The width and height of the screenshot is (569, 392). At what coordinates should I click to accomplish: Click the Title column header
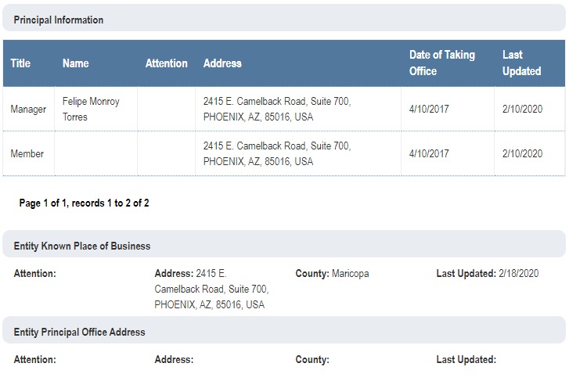(x=20, y=63)
